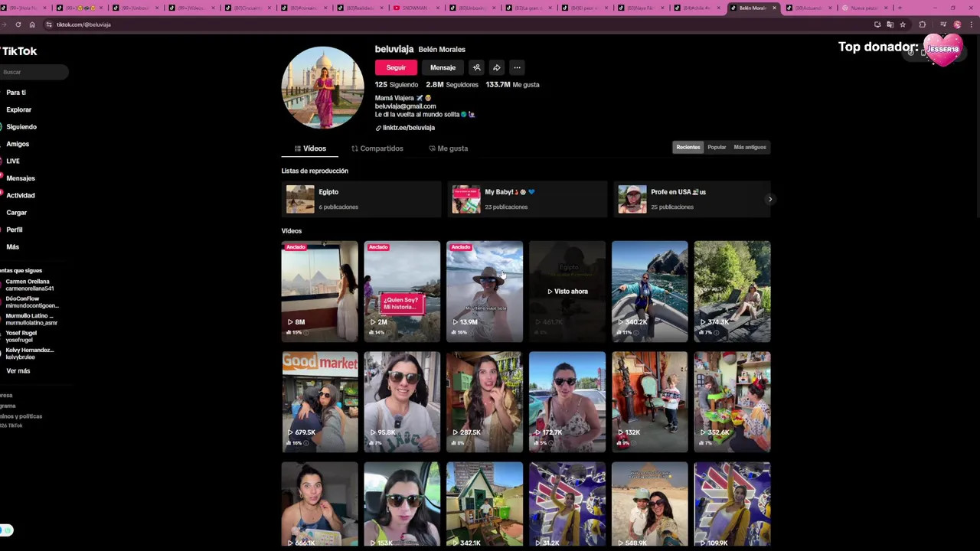Open the DúoConFlow account

(31, 302)
